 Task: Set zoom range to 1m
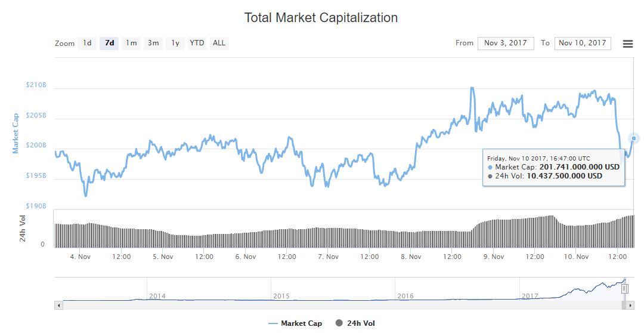coord(131,43)
